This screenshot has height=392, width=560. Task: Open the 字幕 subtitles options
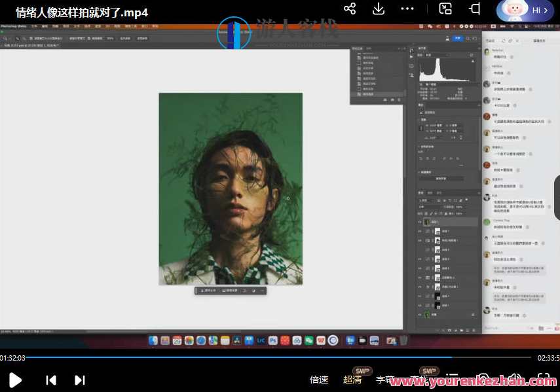tap(385, 380)
